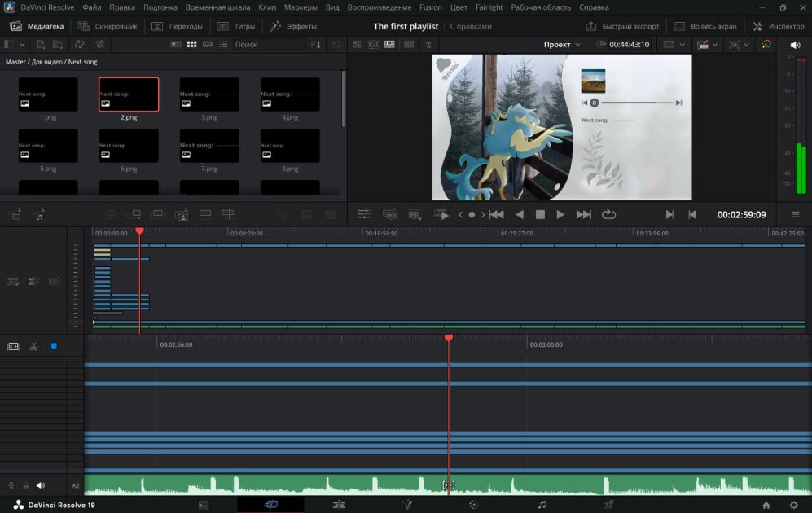Open the Медиатека panel
The height and width of the screenshot is (513, 812).
pyautogui.click(x=37, y=26)
